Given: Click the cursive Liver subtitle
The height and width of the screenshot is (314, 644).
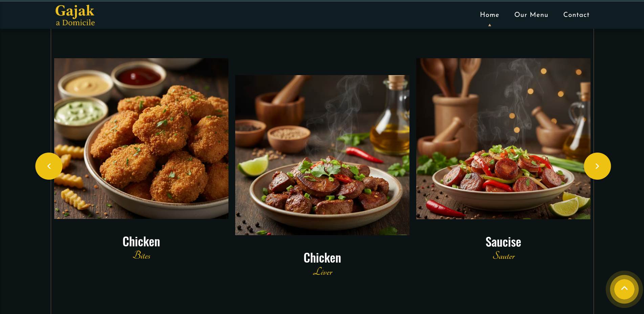Looking at the screenshot, I should tap(323, 271).
